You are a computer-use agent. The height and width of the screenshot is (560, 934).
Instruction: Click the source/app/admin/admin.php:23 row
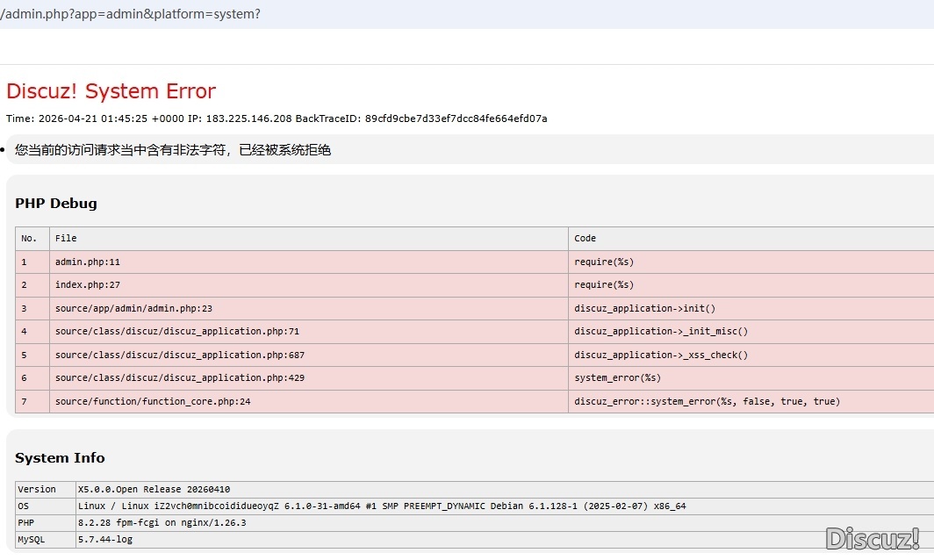(133, 308)
